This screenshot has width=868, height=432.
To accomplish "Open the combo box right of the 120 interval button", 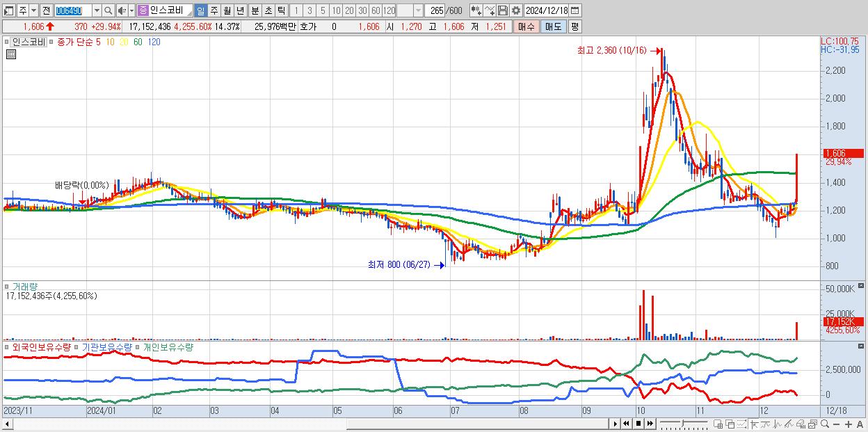I will point(410,10).
